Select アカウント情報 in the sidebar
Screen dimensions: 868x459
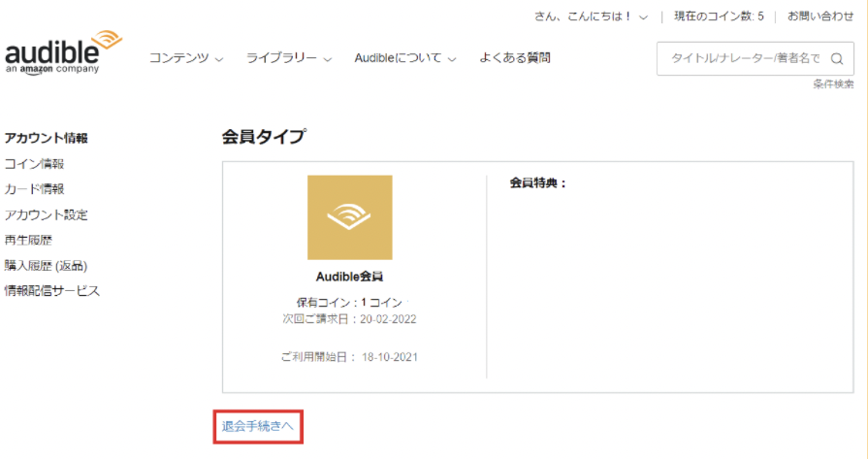46,138
